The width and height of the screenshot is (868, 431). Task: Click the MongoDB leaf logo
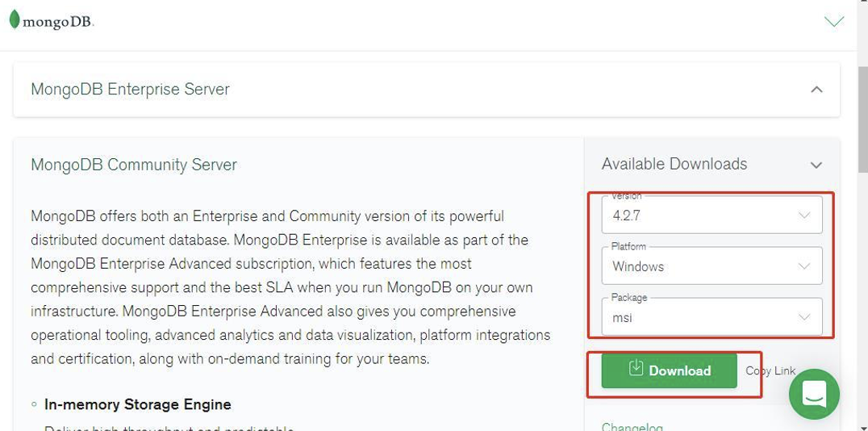pyautogui.click(x=15, y=20)
